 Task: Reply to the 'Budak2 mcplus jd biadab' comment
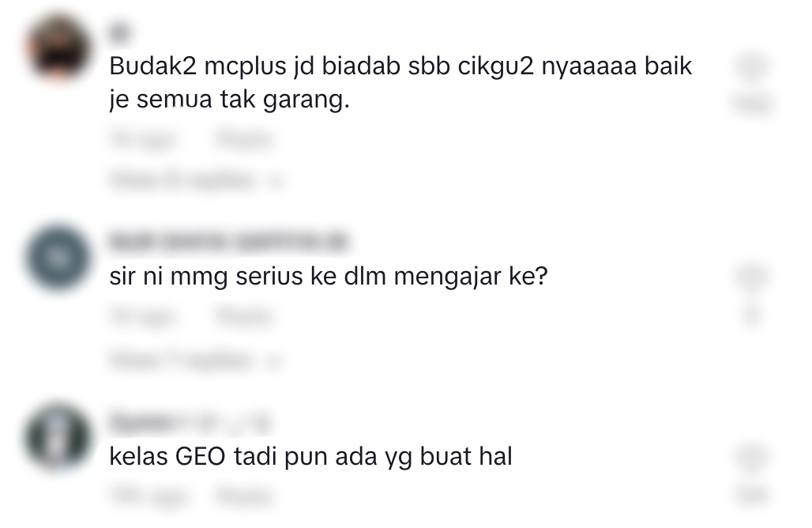coord(244,140)
